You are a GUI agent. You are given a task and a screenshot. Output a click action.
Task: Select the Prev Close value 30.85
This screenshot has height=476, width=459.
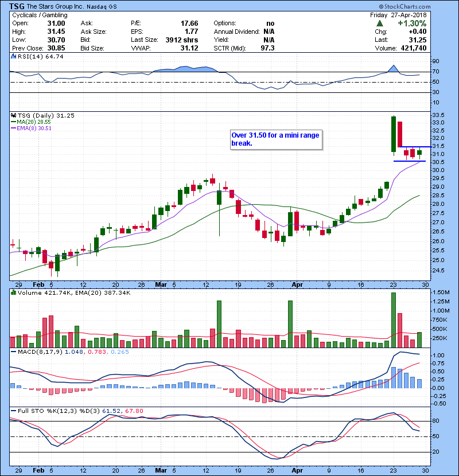point(56,48)
